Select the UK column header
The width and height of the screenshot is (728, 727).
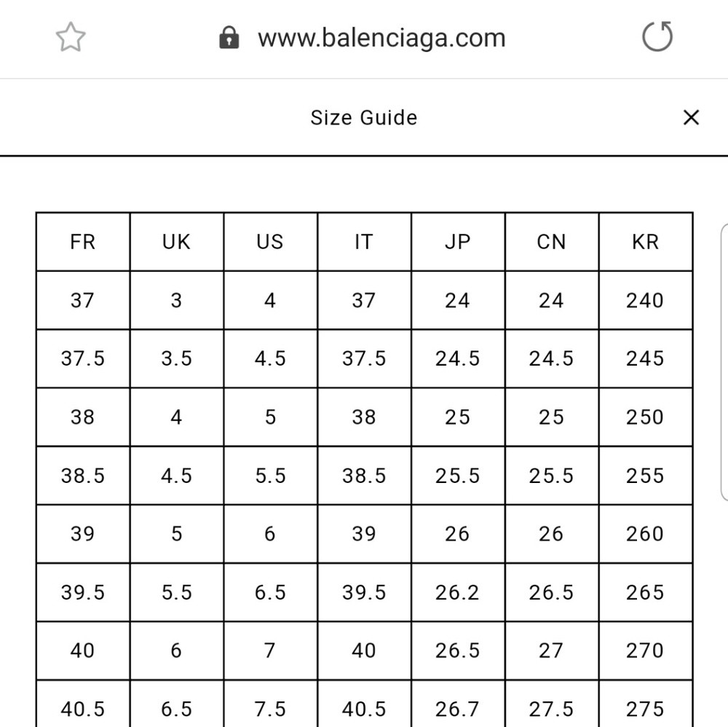coord(176,242)
